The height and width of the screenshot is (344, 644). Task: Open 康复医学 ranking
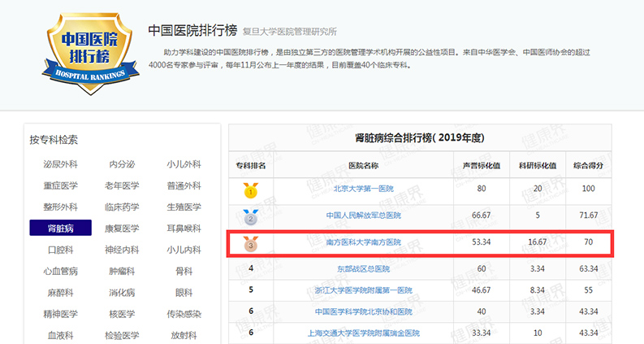[x=122, y=229]
